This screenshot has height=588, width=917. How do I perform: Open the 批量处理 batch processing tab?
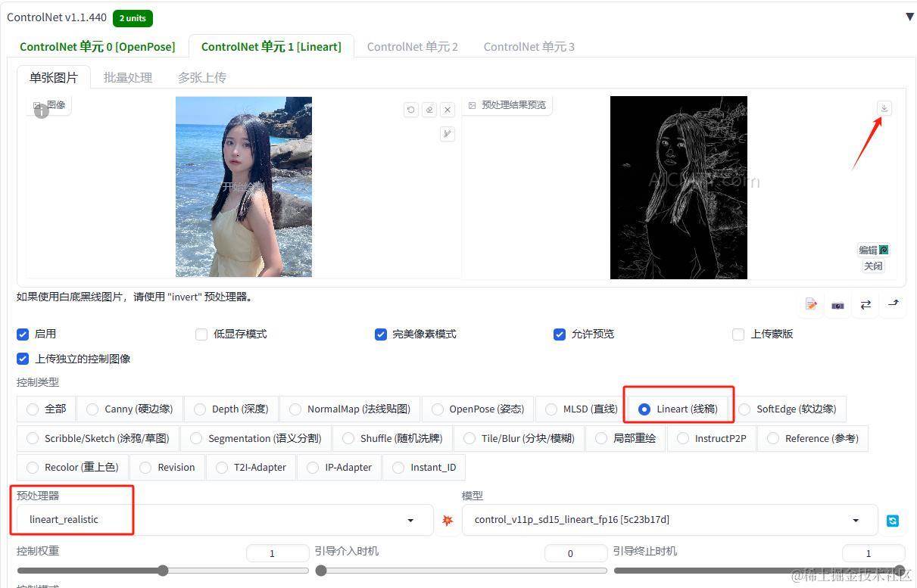click(x=127, y=76)
